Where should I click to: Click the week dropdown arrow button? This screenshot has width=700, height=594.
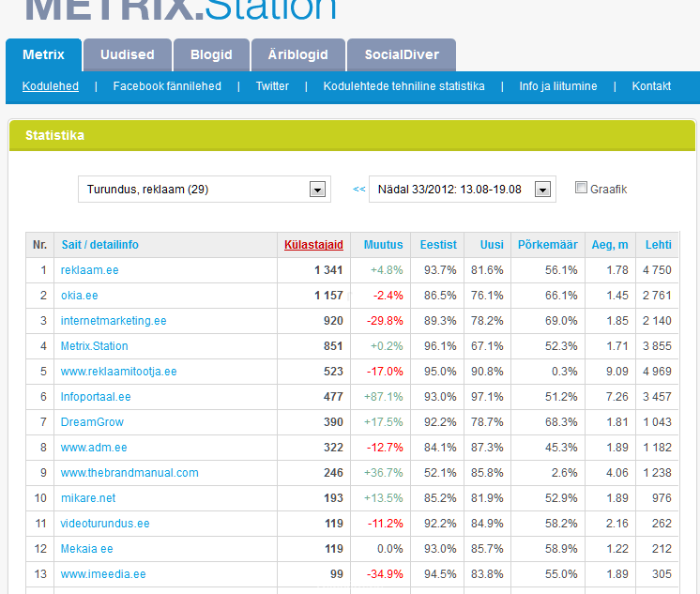(x=542, y=190)
